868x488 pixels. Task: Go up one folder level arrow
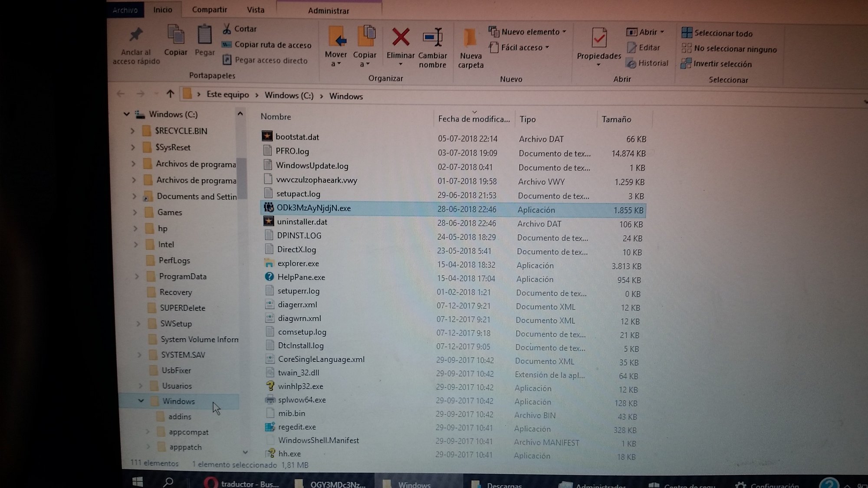coord(170,94)
